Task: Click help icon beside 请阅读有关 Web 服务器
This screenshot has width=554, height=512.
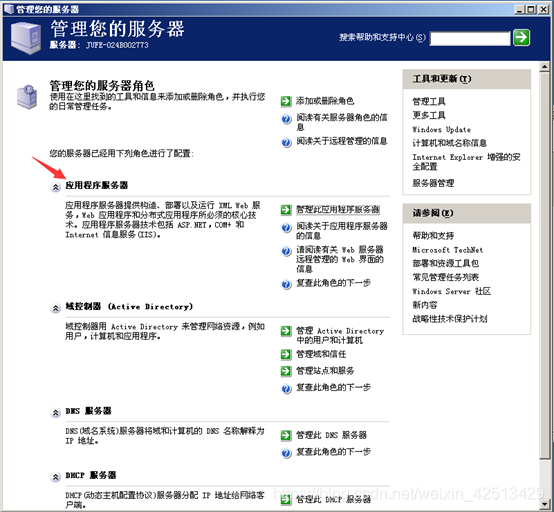Action: [x=286, y=251]
